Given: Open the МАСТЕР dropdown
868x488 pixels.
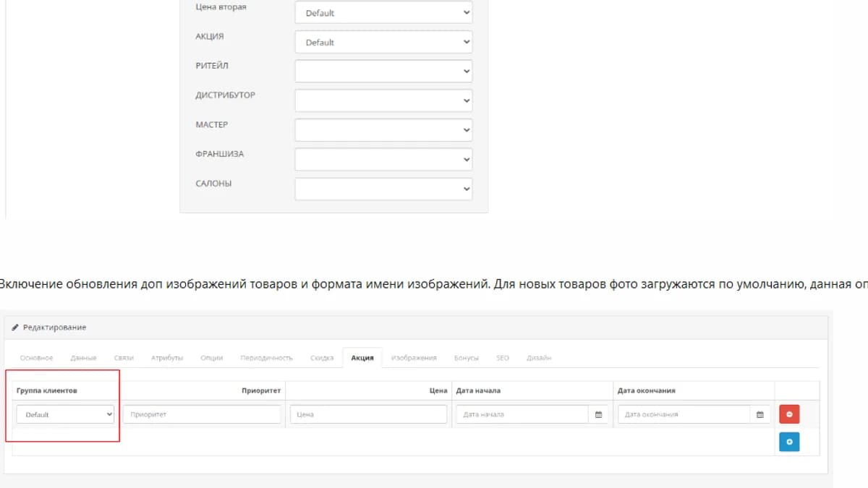Looking at the screenshot, I should pos(383,130).
